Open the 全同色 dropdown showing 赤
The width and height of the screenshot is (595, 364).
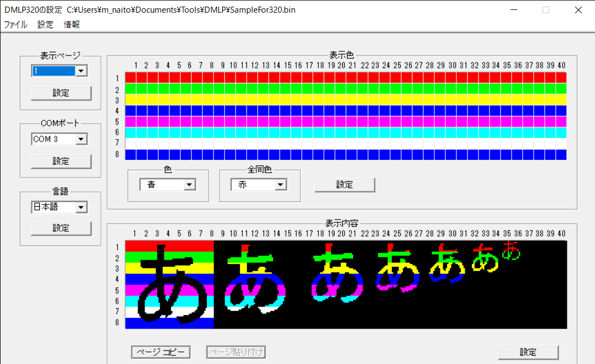point(259,185)
